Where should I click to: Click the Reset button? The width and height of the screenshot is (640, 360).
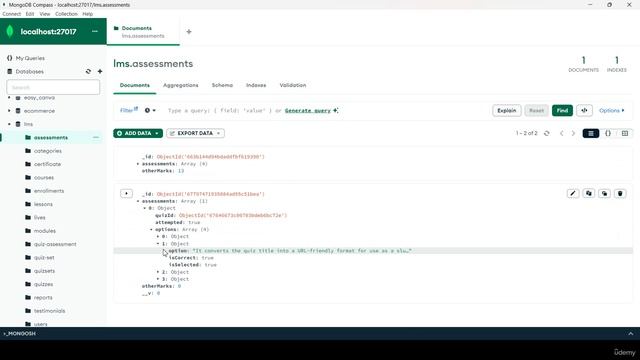click(536, 110)
